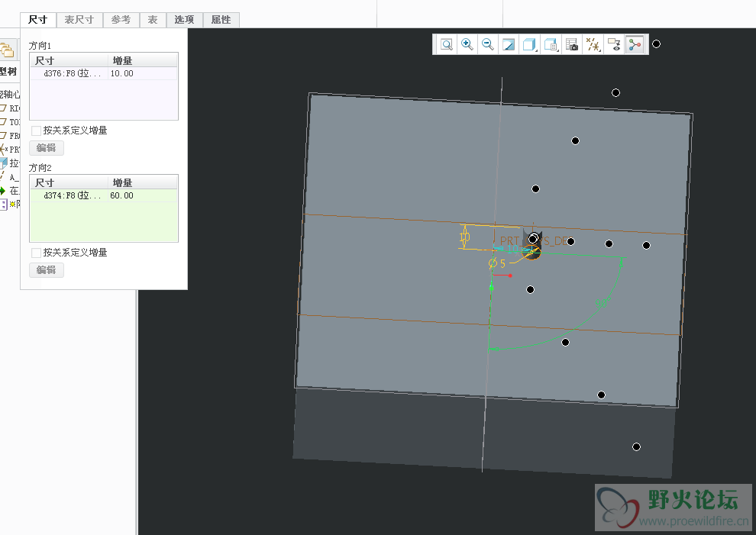Click the Zoom In magnifier icon
The image size is (756, 535).
[467, 45]
